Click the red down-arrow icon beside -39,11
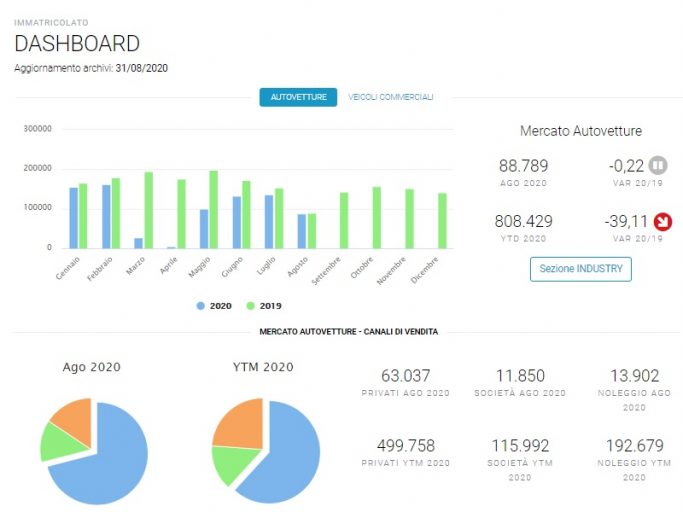 663,222
